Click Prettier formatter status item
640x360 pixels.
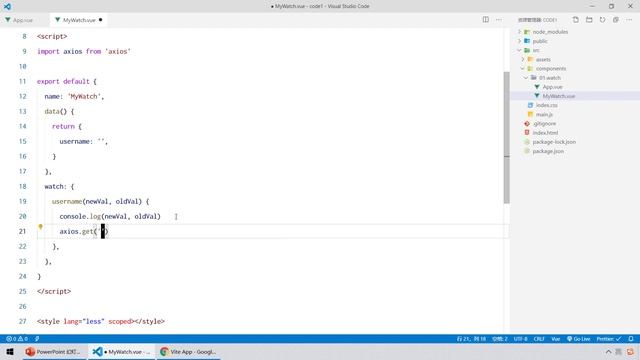click(x=609, y=339)
